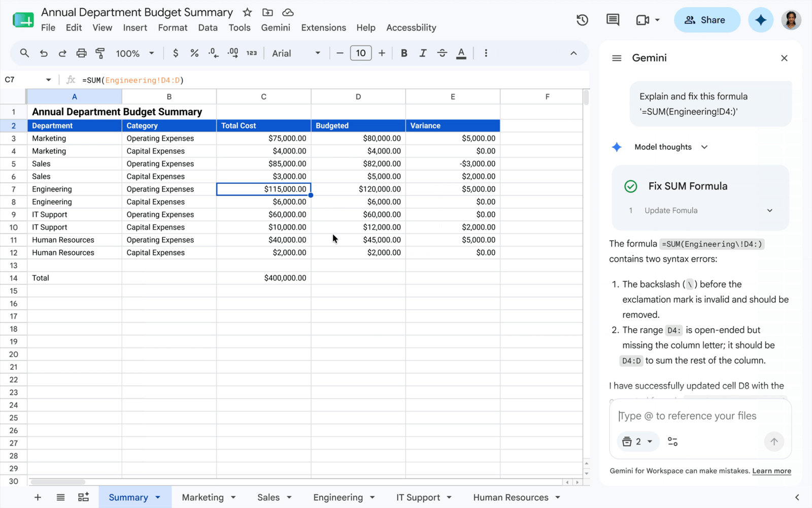
Task: Format as currency
Action: 176,53
